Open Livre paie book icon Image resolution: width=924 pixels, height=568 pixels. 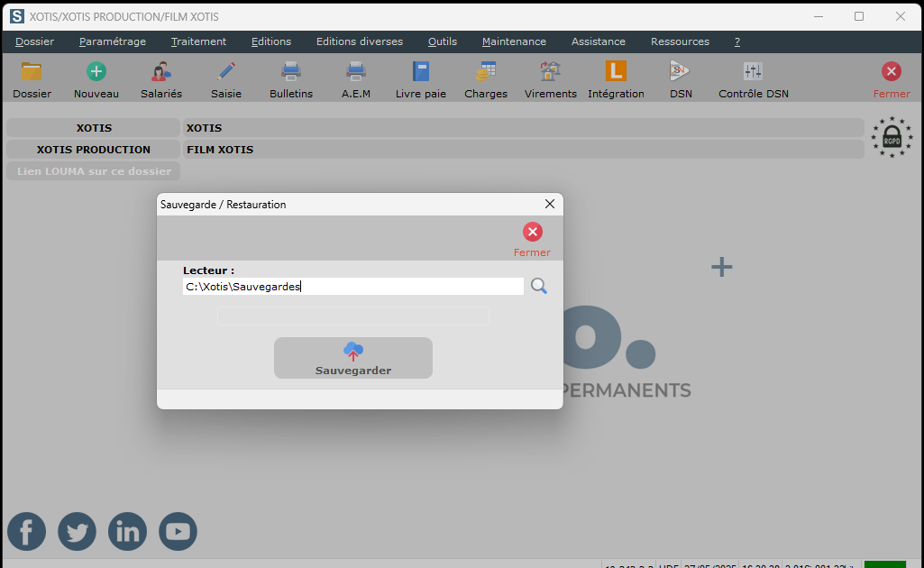pyautogui.click(x=421, y=72)
